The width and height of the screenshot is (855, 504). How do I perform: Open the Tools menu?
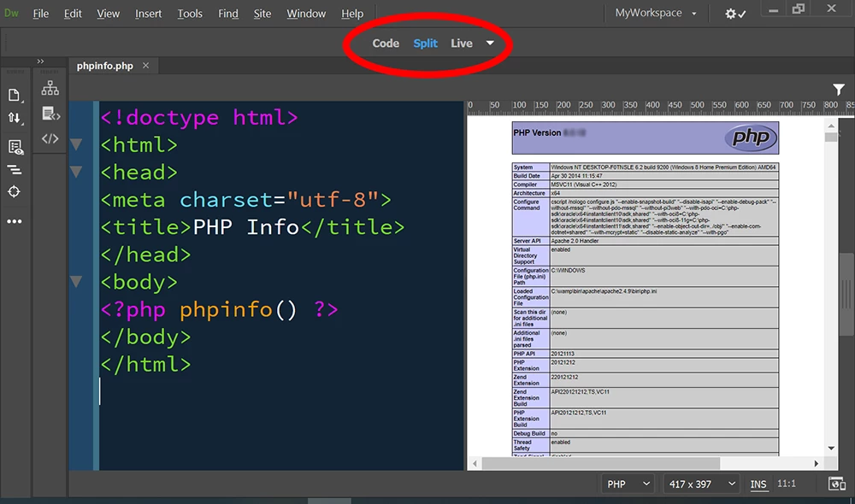click(x=190, y=14)
